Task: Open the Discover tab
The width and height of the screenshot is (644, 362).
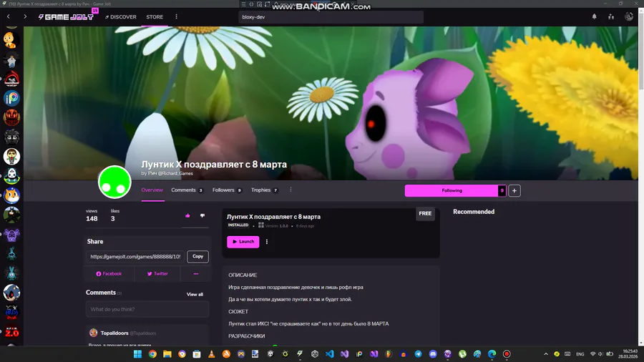Action: [x=121, y=17]
